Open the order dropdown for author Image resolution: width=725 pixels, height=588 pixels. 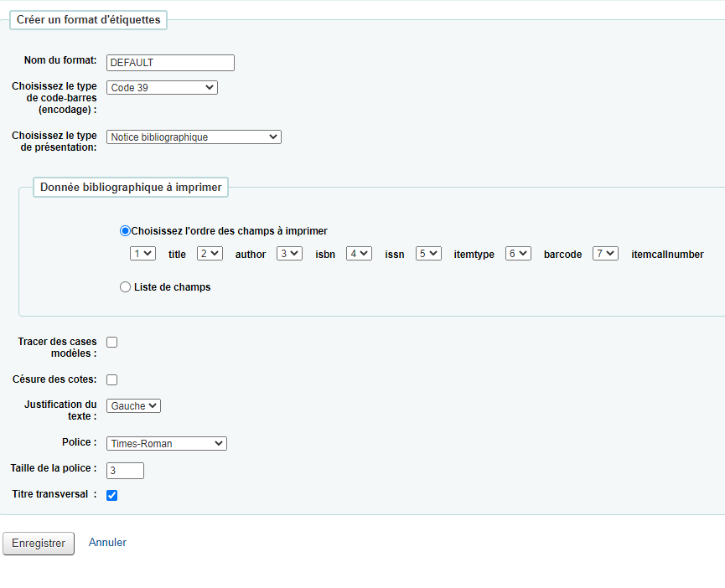pyautogui.click(x=210, y=254)
